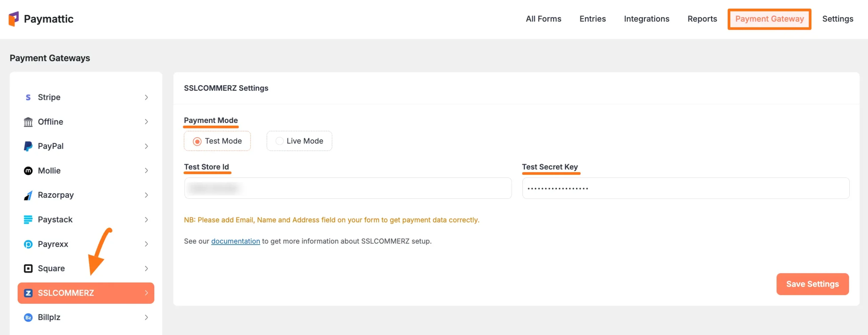Click the Paymattic logo
The width and height of the screenshot is (868, 335).
click(41, 19)
